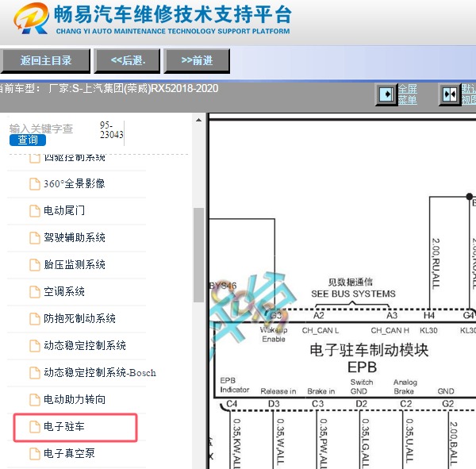Click the 2.00,B,ALL wire label
This screenshot has width=476, height=469.
(453, 444)
